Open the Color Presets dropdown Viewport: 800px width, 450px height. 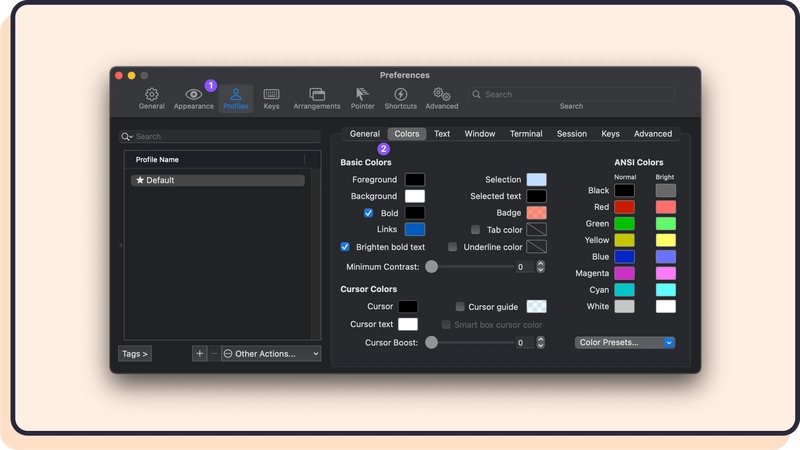[624, 342]
